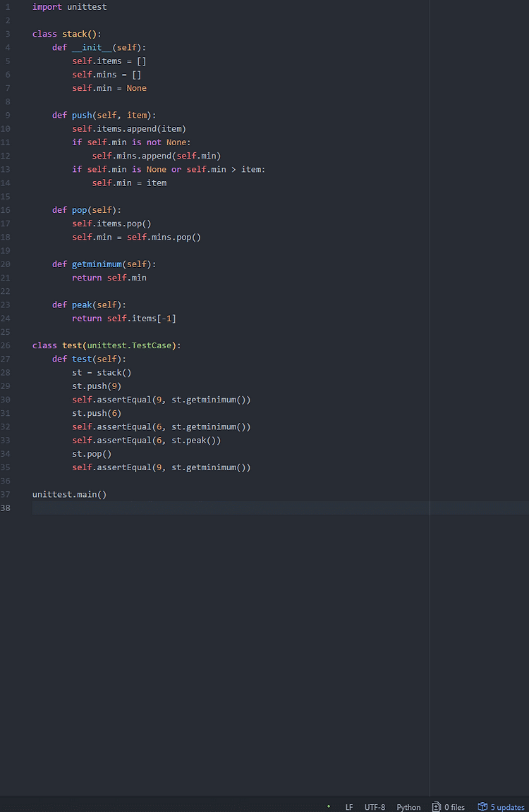Change the LF line ending setting
The image size is (529, 812).
coord(349,807)
